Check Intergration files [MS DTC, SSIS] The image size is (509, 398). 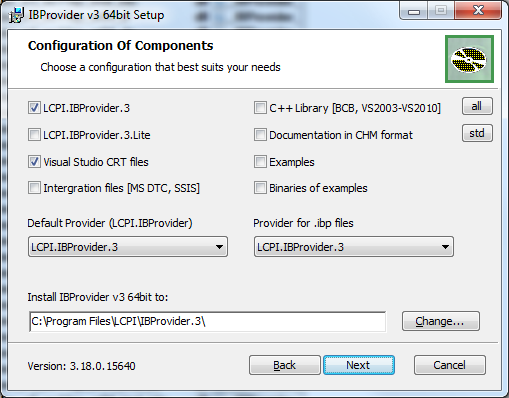[x=34, y=188]
